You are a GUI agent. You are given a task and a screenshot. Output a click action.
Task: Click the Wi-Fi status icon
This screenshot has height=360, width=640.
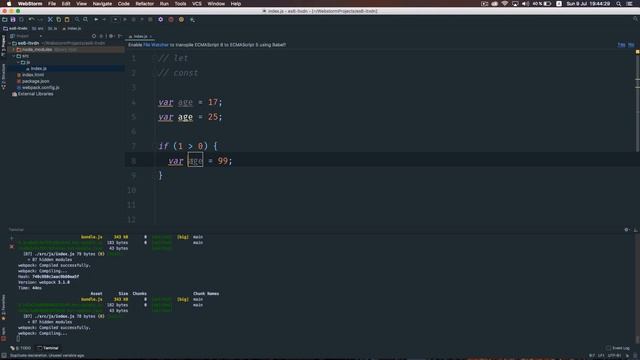click(504, 4)
